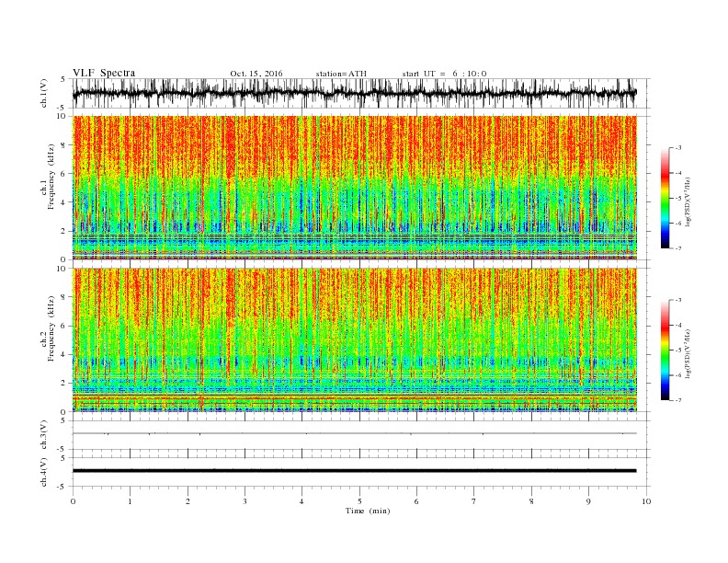Click the '-7' label on ch.2 color bar
Viewport: 728px width, 563px height.
tap(678, 400)
